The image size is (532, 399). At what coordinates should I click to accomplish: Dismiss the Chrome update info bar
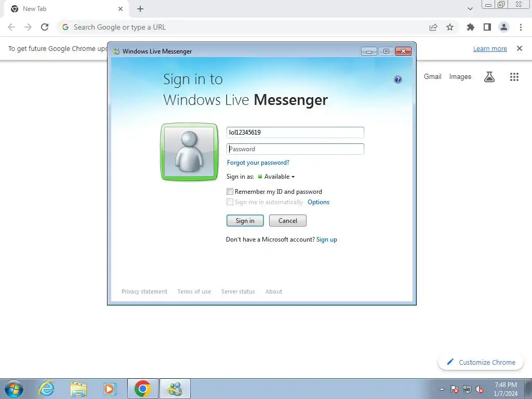[520, 48]
